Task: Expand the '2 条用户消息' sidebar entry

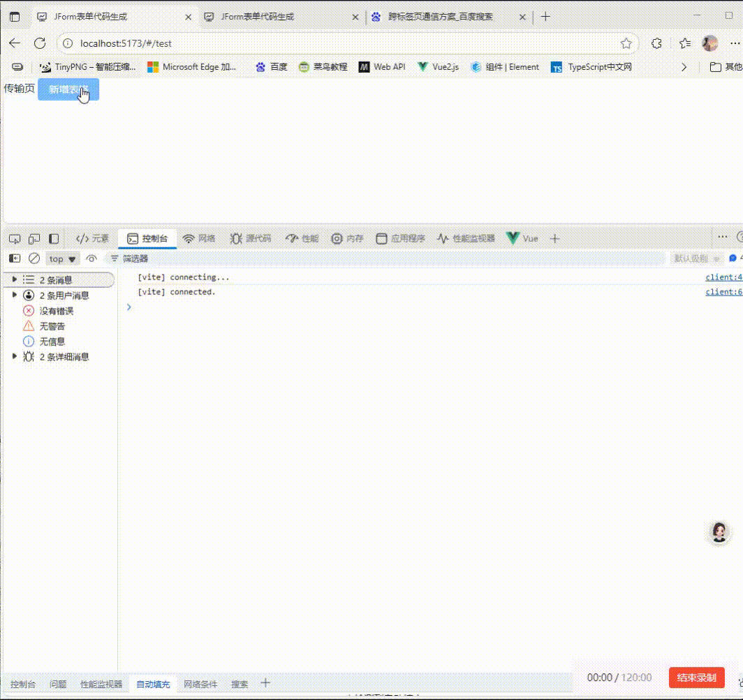Action: [14, 295]
